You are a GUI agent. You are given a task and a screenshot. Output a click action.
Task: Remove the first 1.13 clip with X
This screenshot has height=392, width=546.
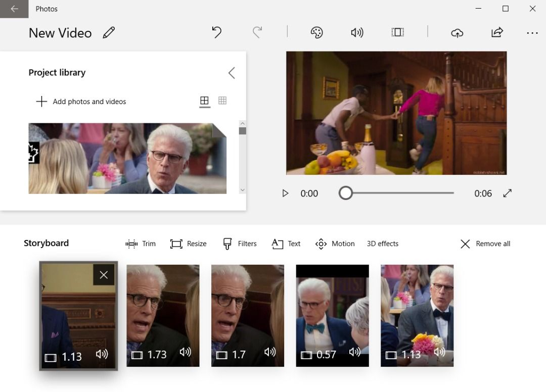[x=104, y=275]
